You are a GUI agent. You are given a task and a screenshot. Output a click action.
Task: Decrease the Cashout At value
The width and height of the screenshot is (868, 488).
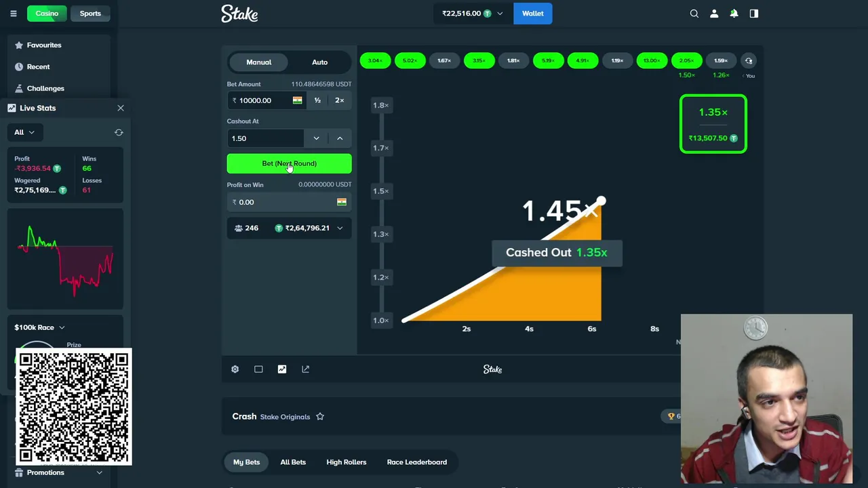[x=316, y=138]
